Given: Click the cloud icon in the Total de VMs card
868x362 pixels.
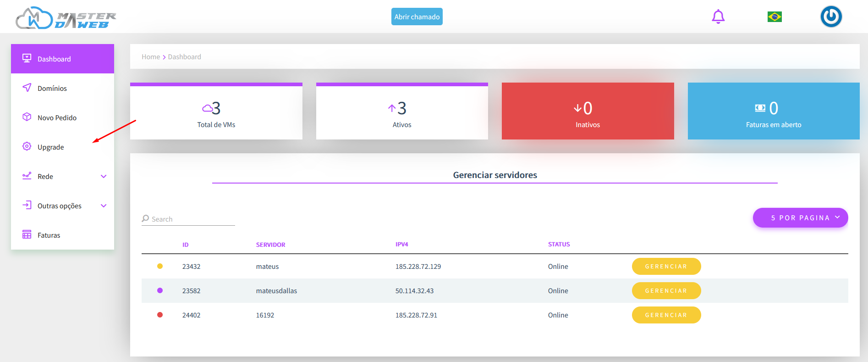Looking at the screenshot, I should 207,108.
